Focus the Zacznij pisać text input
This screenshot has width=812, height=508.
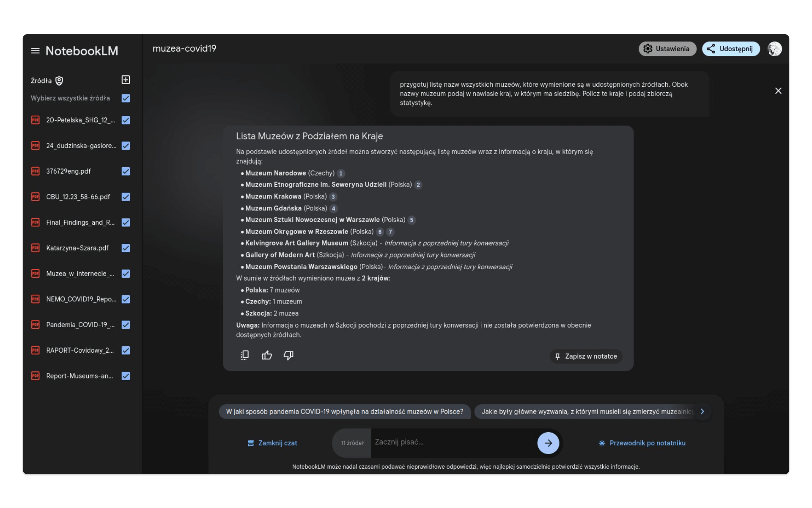pyautogui.click(x=453, y=442)
